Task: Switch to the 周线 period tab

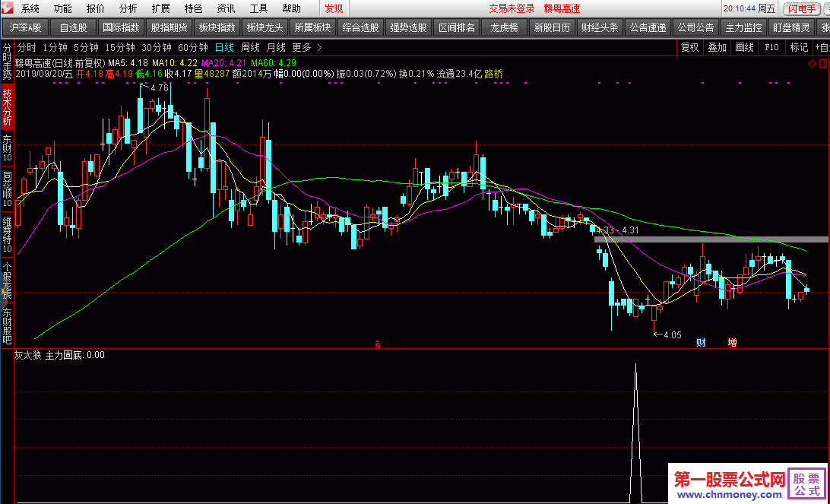Action: [250, 48]
